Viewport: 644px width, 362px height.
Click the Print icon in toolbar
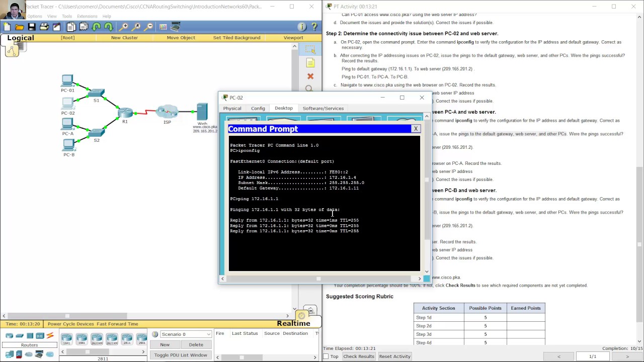point(44,27)
